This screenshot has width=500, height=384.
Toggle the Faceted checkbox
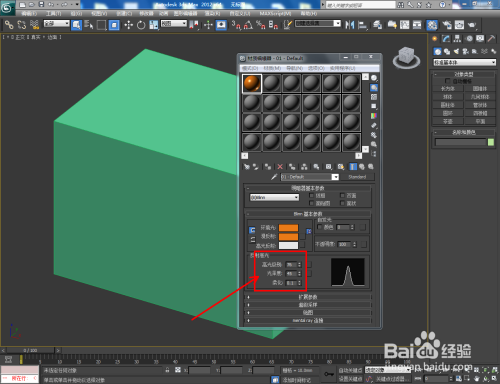point(342,203)
